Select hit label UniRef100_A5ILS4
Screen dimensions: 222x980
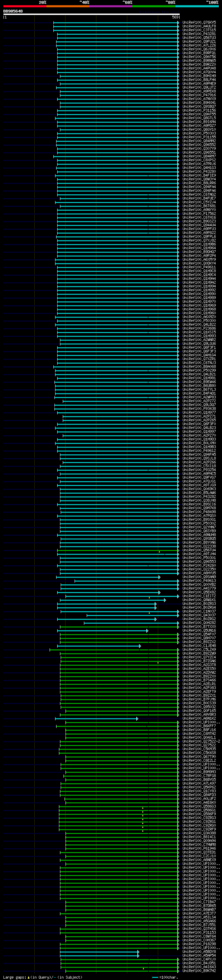199,917
